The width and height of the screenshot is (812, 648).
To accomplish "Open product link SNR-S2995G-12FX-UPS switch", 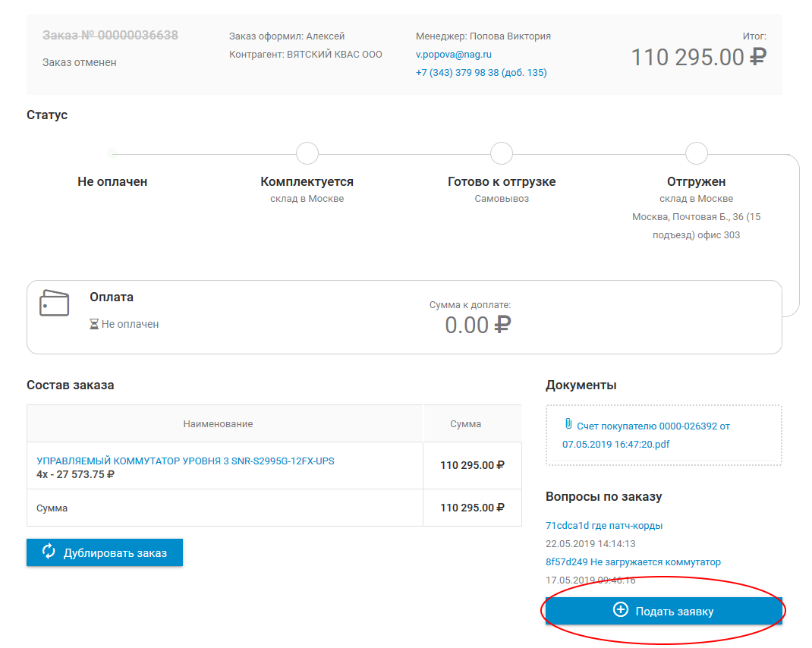I will (185, 461).
